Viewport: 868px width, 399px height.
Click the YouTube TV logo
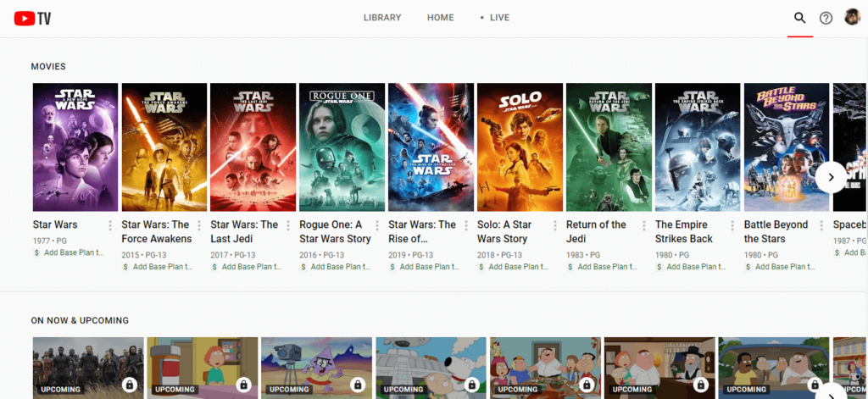pyautogui.click(x=33, y=19)
